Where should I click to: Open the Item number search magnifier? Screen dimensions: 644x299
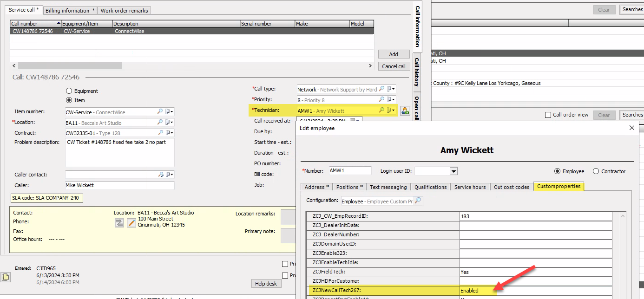click(x=160, y=112)
